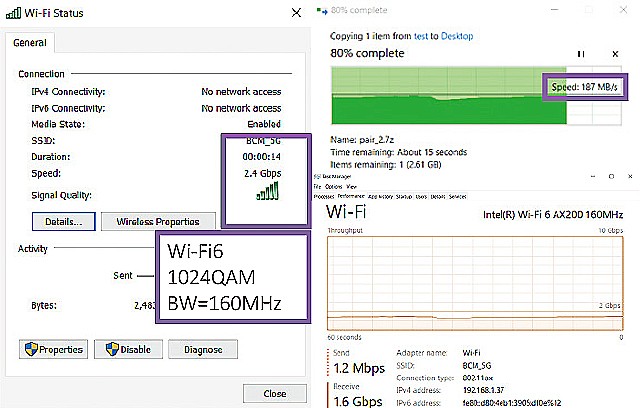Select the General tab in Wi-Fi Status
The height and width of the screenshot is (408, 640).
[x=31, y=43]
